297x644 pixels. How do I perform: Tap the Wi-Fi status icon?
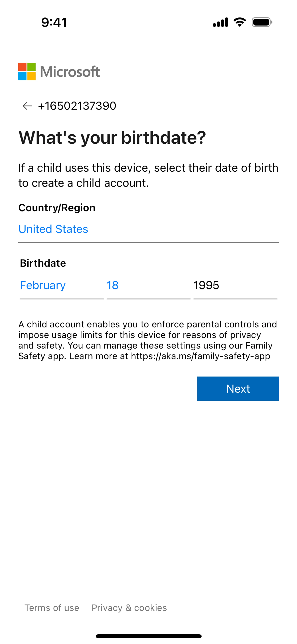[x=239, y=22]
